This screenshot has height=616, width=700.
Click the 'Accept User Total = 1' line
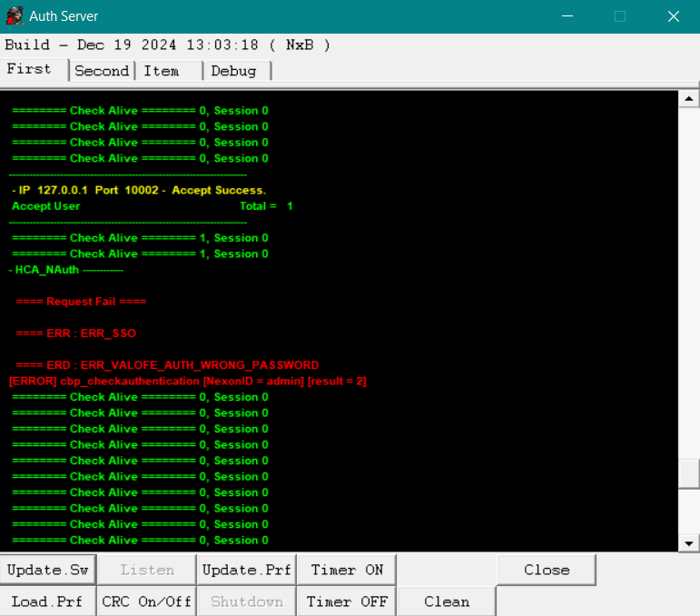(x=152, y=206)
